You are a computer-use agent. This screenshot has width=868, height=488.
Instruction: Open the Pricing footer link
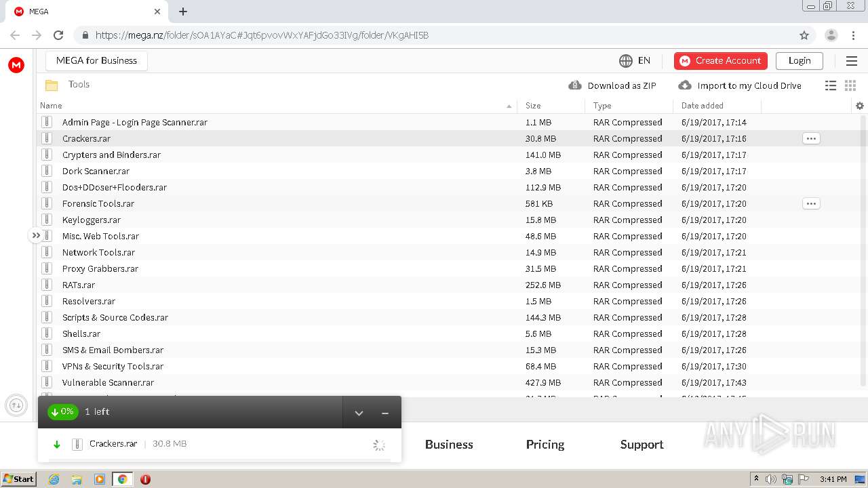[x=545, y=445]
